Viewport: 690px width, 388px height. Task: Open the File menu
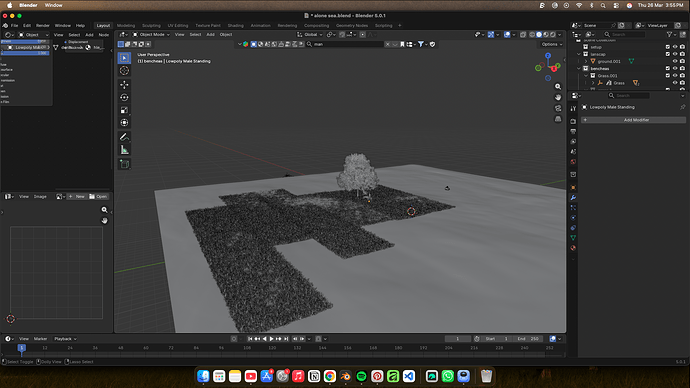(15, 26)
